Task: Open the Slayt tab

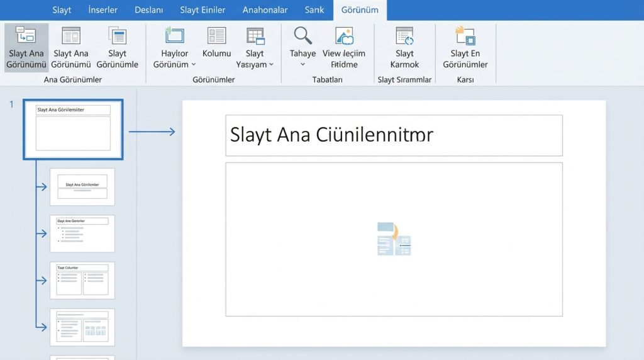Action: click(x=62, y=10)
